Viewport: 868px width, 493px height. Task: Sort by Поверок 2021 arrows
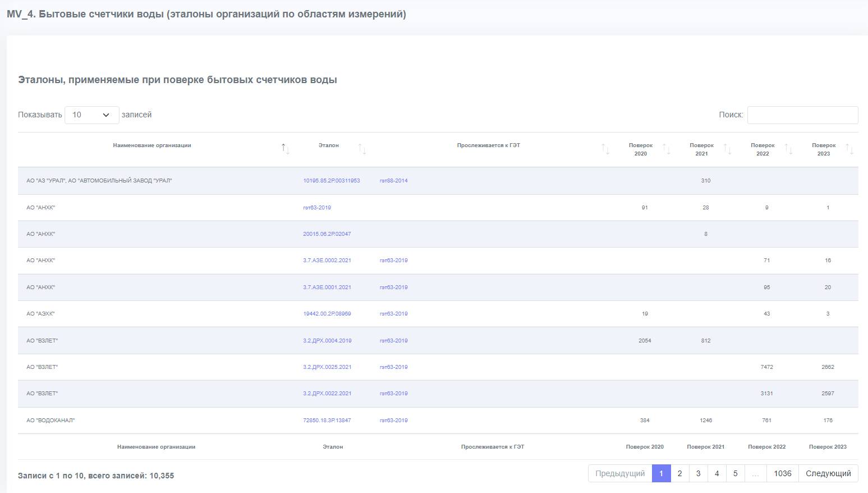[x=727, y=149]
